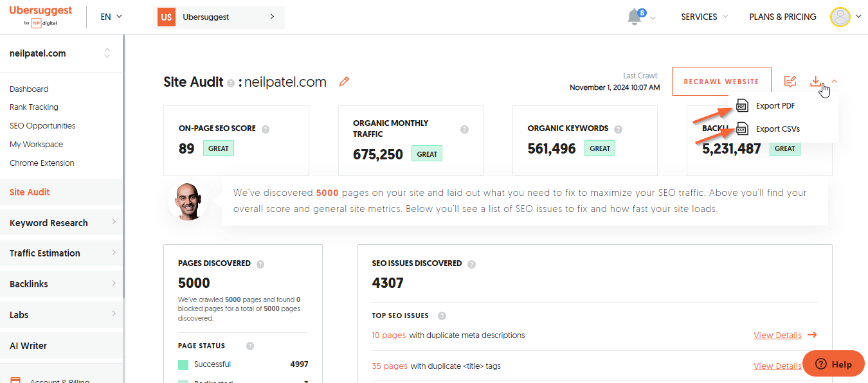Open SEO Opportunities in the sidebar
The height and width of the screenshot is (383, 868).
(42, 126)
